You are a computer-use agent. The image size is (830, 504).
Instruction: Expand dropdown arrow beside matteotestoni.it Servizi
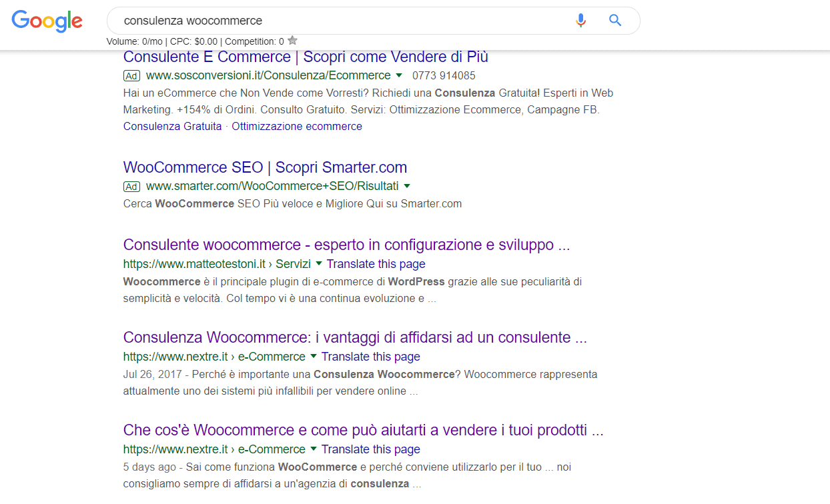click(x=319, y=263)
